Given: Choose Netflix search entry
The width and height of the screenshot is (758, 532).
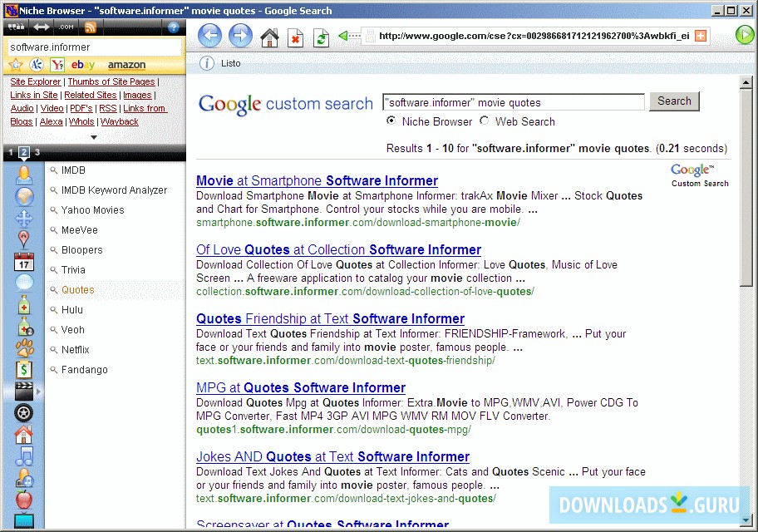Looking at the screenshot, I should (x=76, y=350).
